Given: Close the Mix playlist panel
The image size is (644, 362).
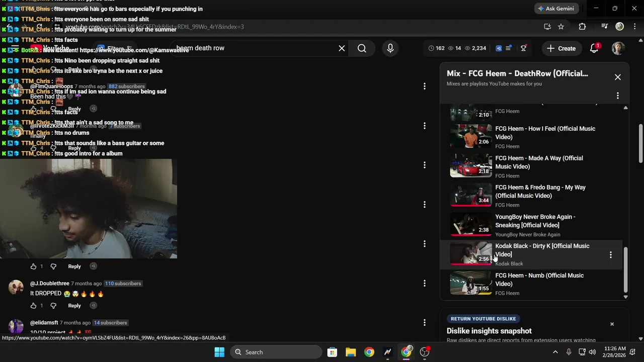Looking at the screenshot, I should pyautogui.click(x=618, y=77).
